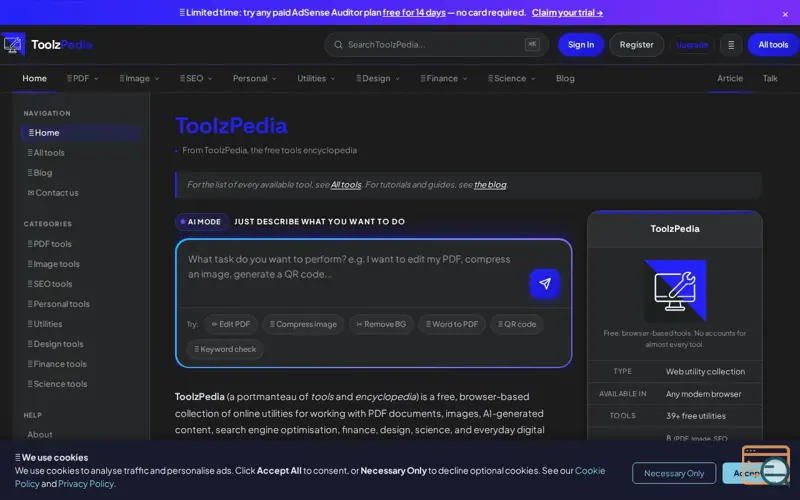
Task: Expand the Finance dropdown menu
Action: [444, 79]
